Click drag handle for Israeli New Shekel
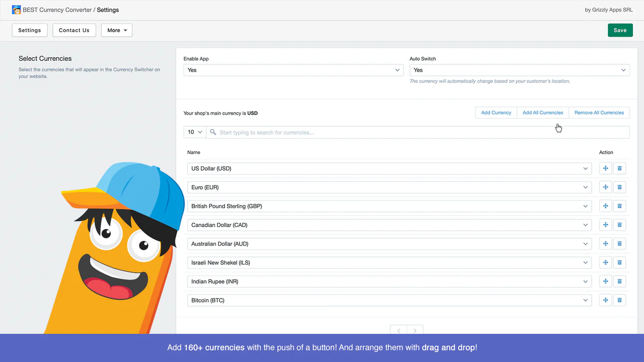Screen dimensions: 644x362 coord(605,262)
